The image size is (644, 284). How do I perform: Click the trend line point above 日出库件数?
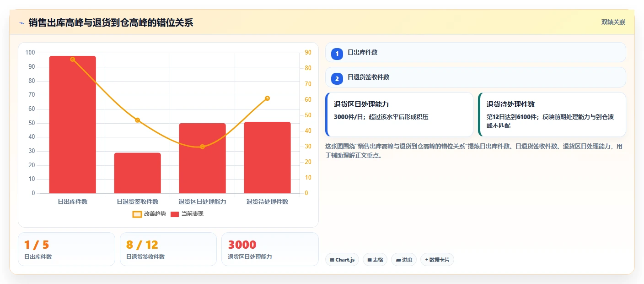(73, 60)
